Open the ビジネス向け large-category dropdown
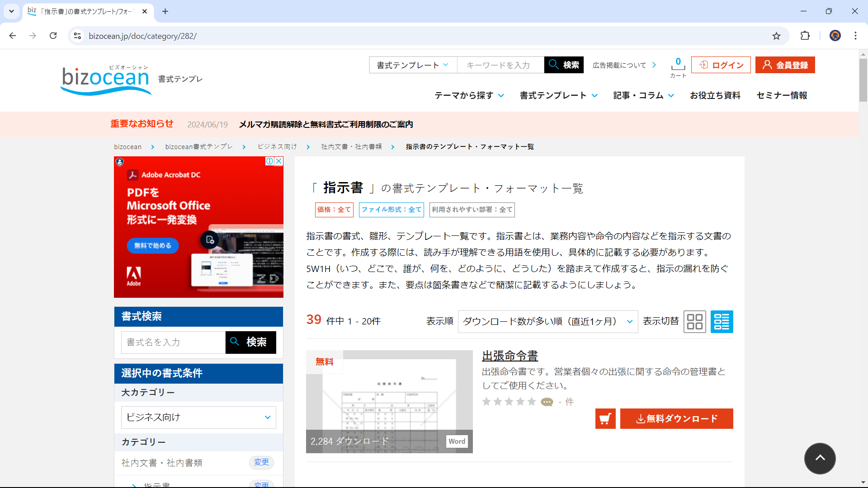Viewport: 868px width, 488px height. coord(198,418)
